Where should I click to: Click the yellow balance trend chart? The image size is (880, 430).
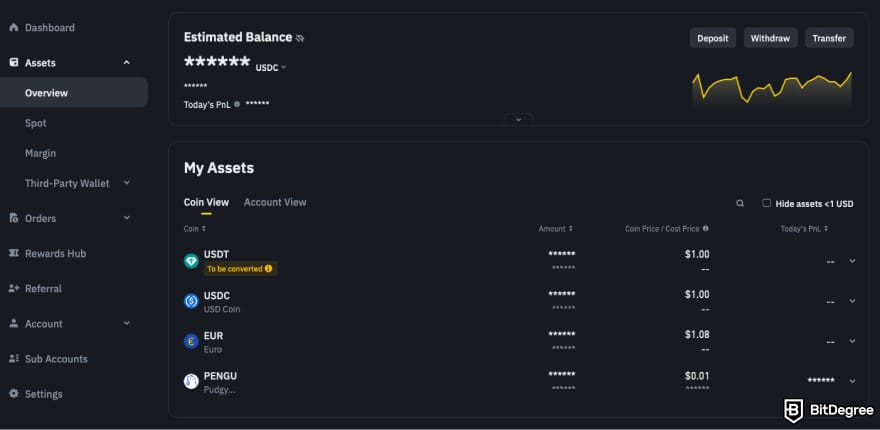coord(772,89)
